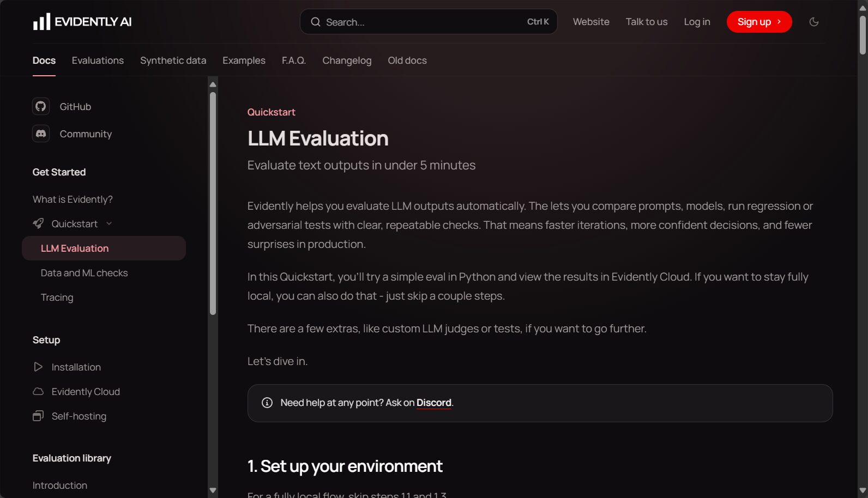868x498 pixels.
Task: Click the 'LLM Evaluation' page title
Action: [318, 138]
